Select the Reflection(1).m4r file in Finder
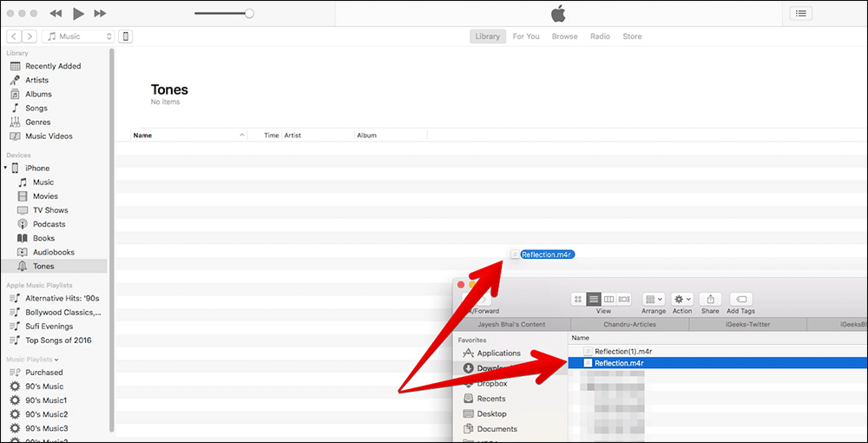This screenshot has height=443, width=868. point(623,351)
